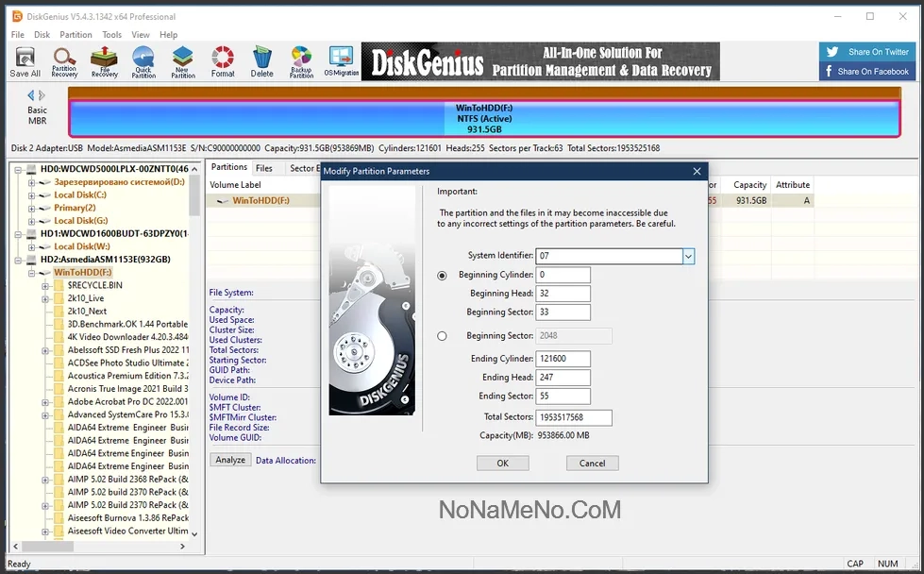Open the Partition Recovery tool
Image resolution: width=924 pixels, height=574 pixels.
pos(64,62)
